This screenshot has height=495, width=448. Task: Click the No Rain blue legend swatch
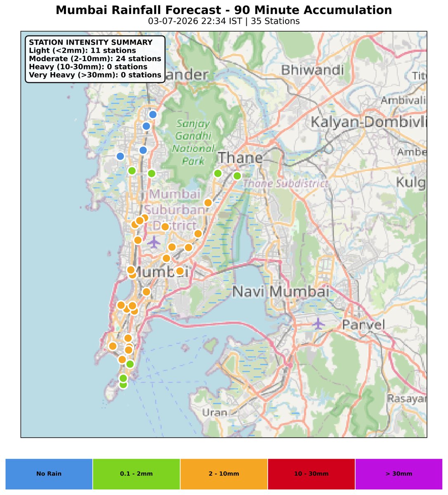pos(49,474)
